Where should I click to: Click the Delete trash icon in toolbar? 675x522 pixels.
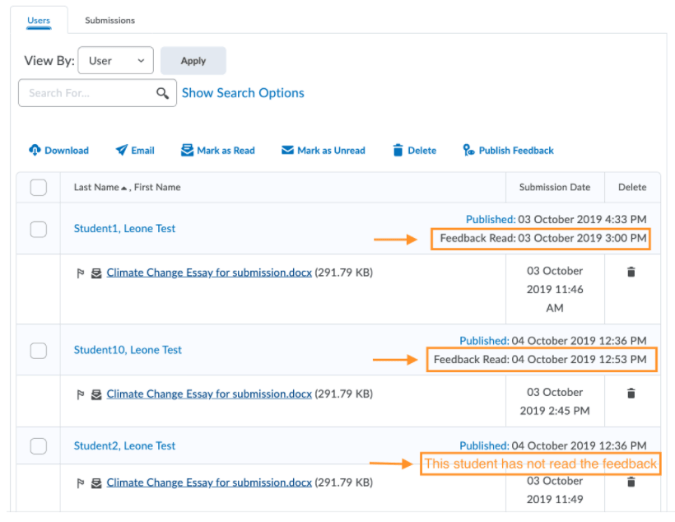[398, 151]
